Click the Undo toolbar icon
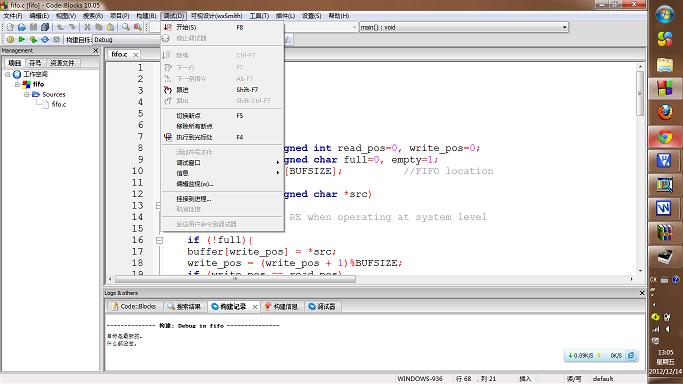Screen dimensions: 683x384 tap(60, 27)
